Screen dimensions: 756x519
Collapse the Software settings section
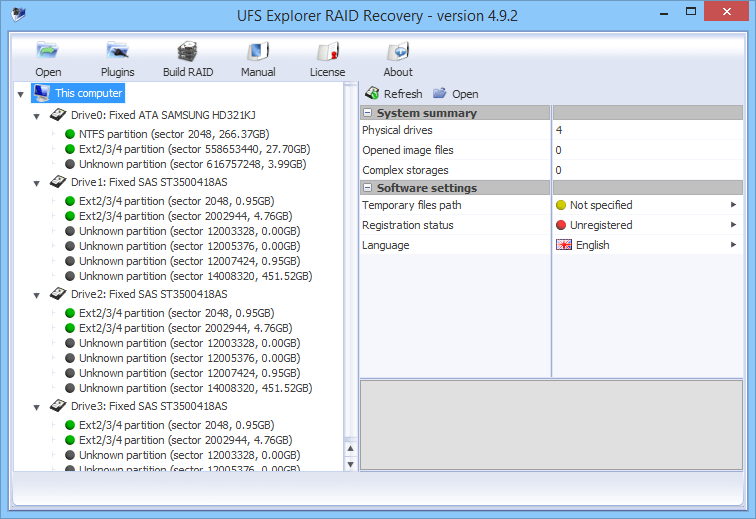pos(368,188)
